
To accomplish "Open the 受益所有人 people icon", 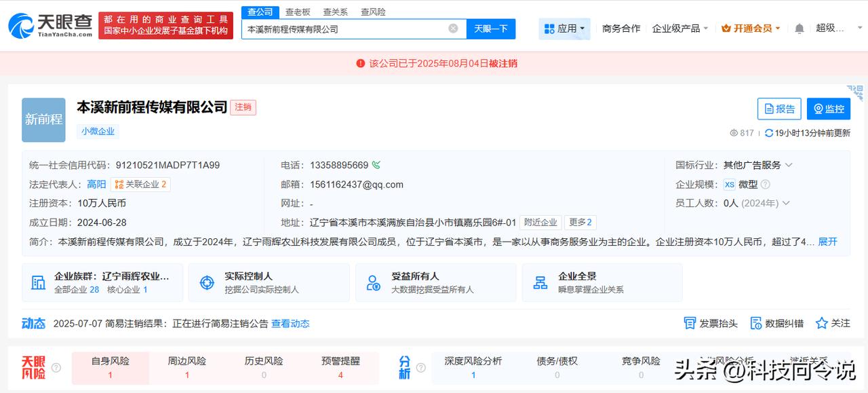I will click(x=373, y=282).
